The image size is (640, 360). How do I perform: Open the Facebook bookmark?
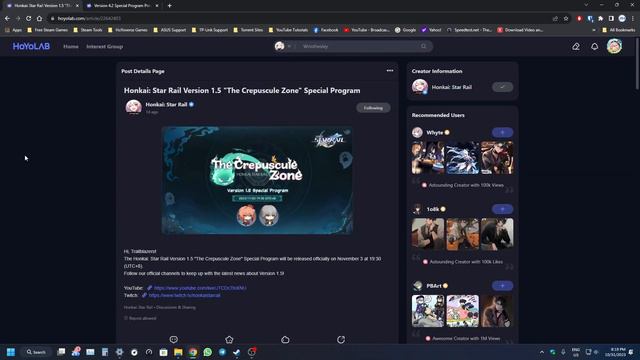326,30
